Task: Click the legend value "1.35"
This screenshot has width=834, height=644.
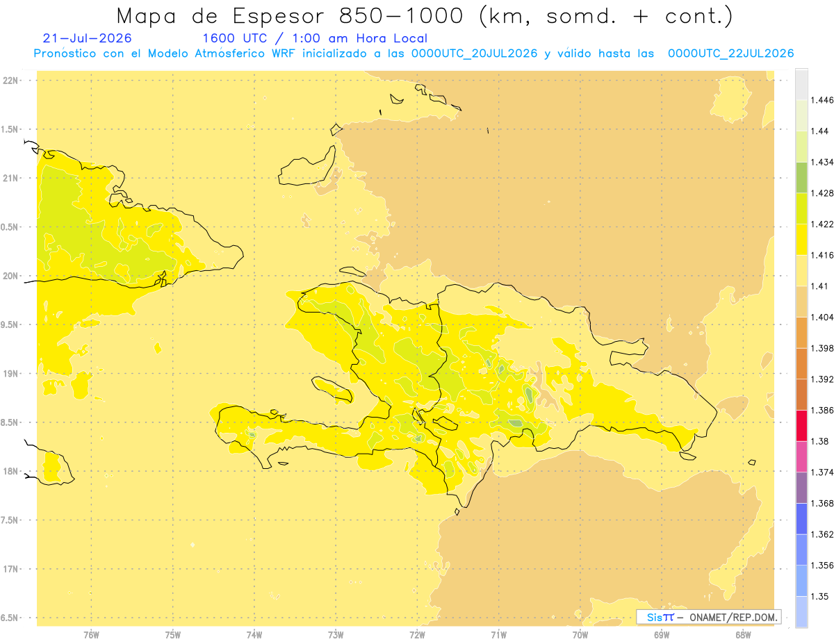Action: [819, 596]
